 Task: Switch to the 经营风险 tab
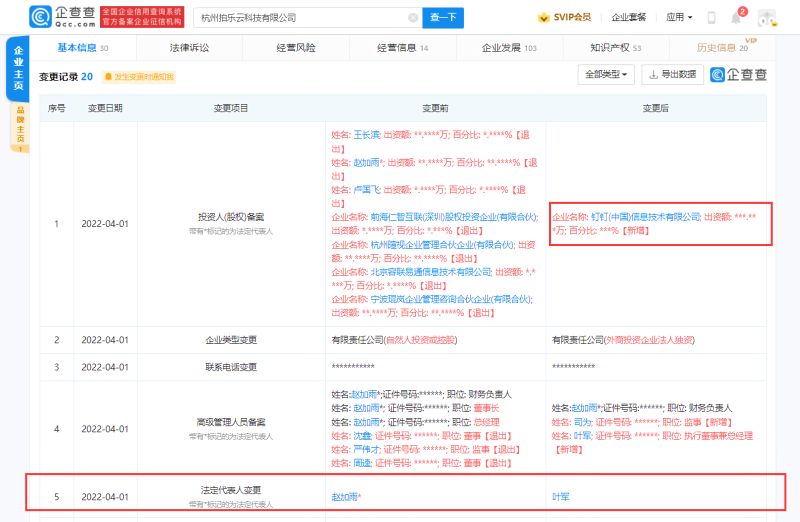(x=296, y=48)
